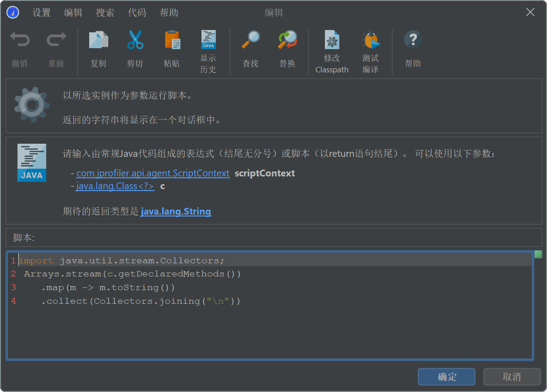Open java.lang.String return type link

(x=176, y=211)
